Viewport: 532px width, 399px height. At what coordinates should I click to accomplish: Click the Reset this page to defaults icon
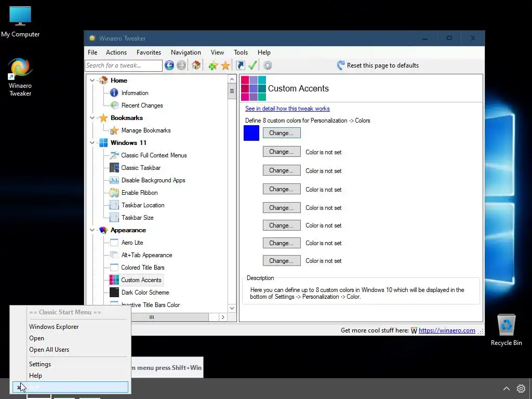(341, 65)
